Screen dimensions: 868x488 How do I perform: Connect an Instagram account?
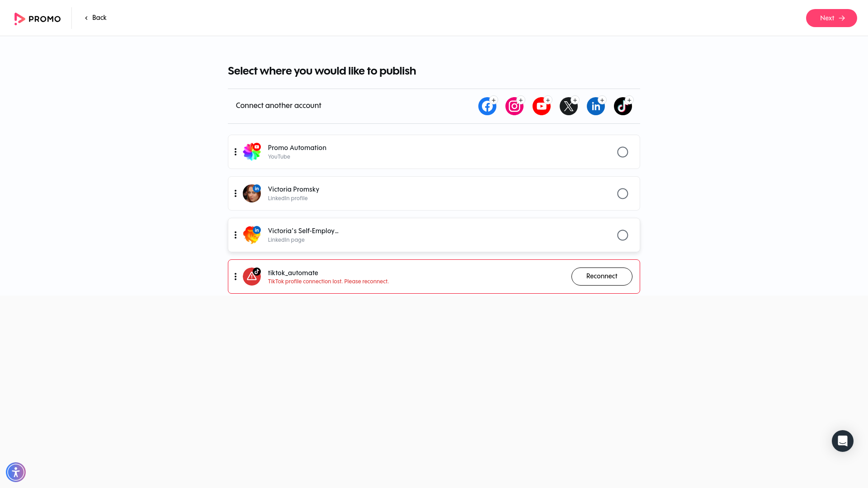pyautogui.click(x=514, y=106)
